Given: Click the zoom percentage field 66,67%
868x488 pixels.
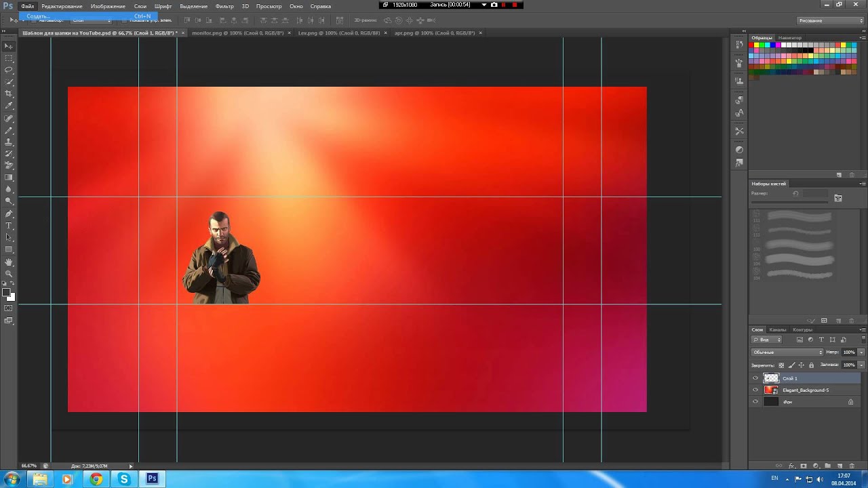Looking at the screenshot, I should pyautogui.click(x=29, y=466).
